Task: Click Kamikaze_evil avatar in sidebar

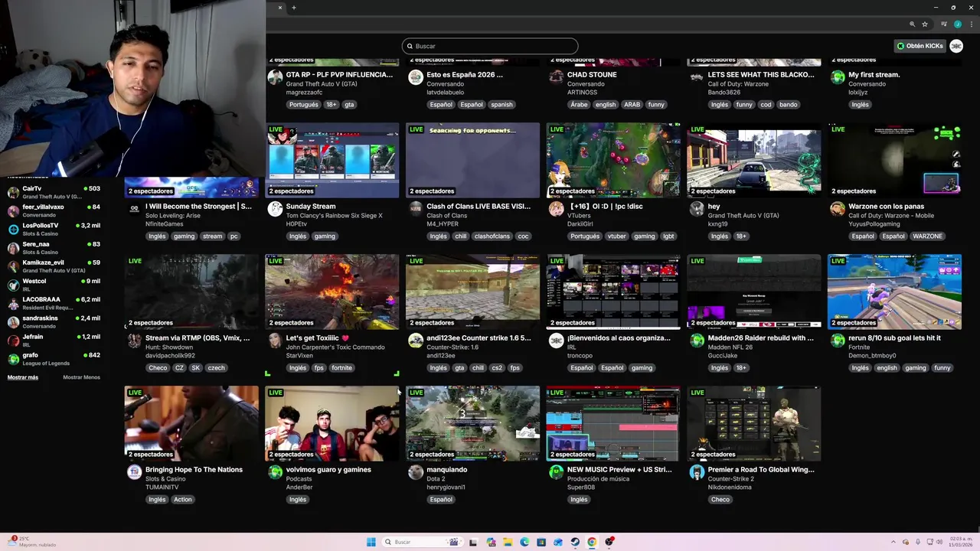Action: 13,266
